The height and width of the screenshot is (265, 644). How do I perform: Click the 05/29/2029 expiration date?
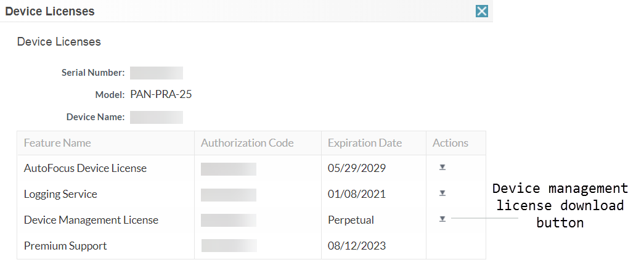pos(357,168)
